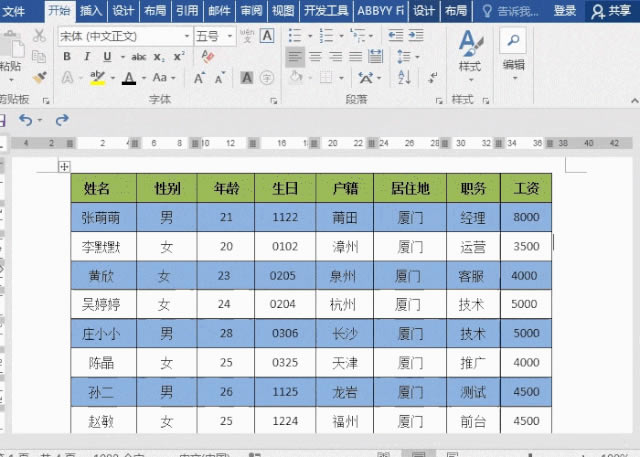The height and width of the screenshot is (457, 640).
Task: Select center alignment
Action: click(315, 57)
